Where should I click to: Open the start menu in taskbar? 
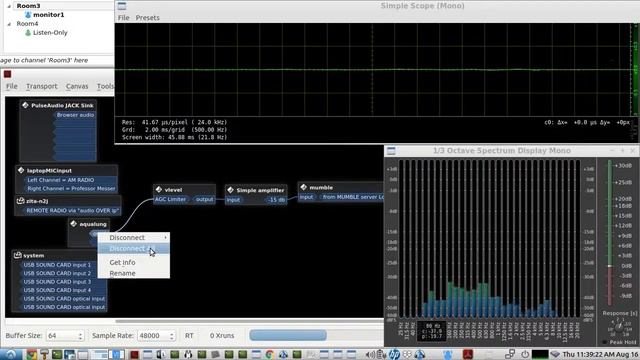pyautogui.click(x=10, y=354)
